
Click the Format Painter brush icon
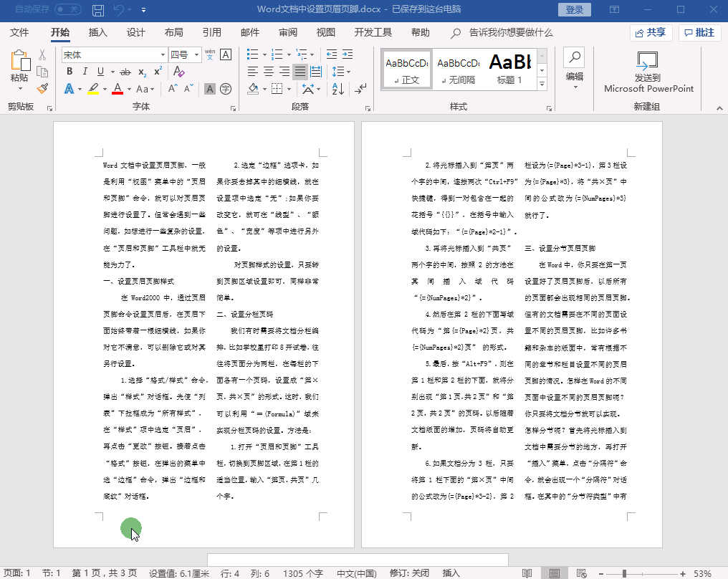pos(42,88)
